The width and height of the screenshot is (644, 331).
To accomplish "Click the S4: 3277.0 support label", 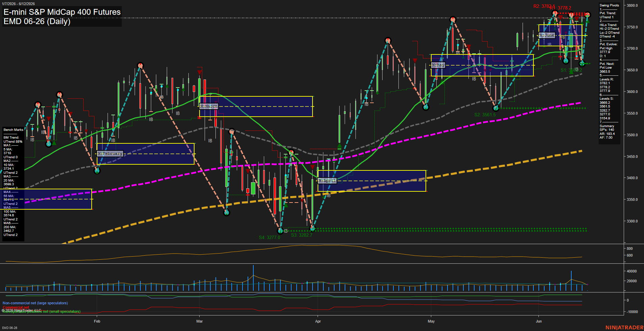I will [x=270, y=237].
